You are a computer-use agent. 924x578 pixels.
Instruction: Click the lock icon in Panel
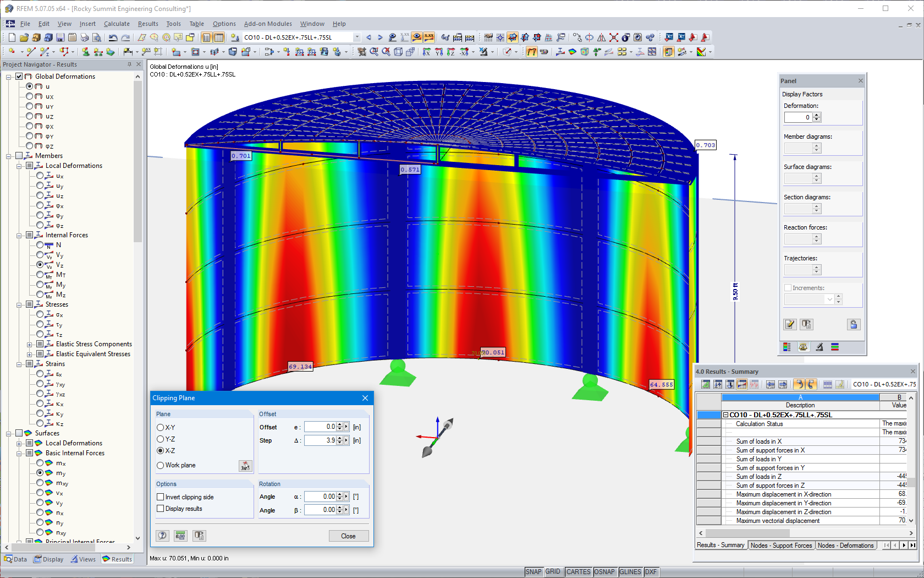(854, 324)
